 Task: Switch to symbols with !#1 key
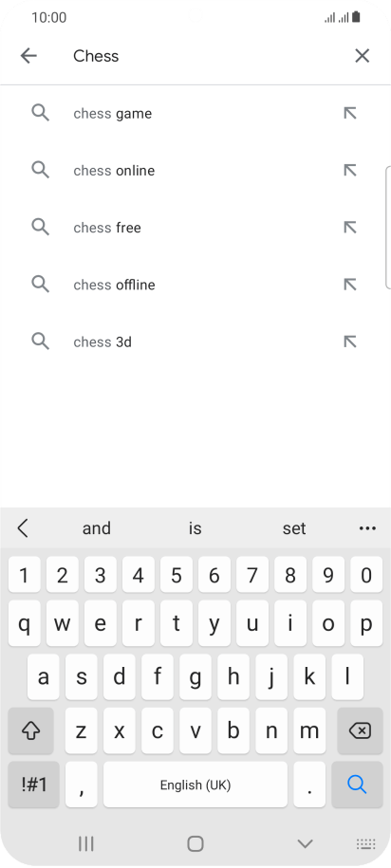(34, 785)
